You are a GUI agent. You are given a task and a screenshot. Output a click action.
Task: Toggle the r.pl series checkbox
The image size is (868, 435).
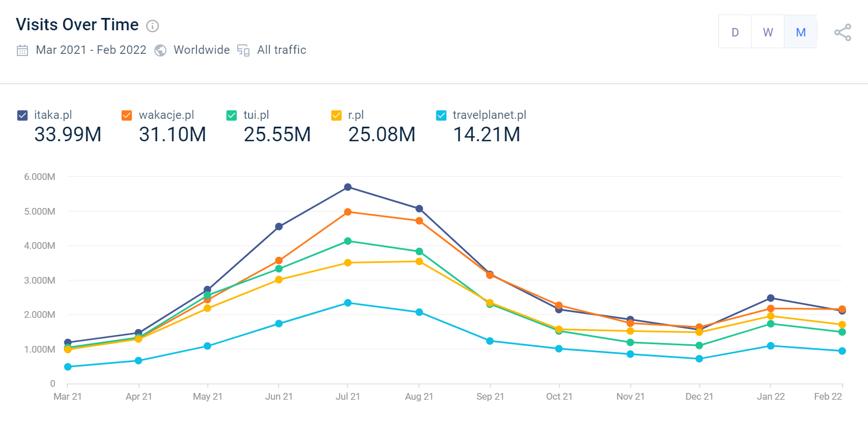336,115
